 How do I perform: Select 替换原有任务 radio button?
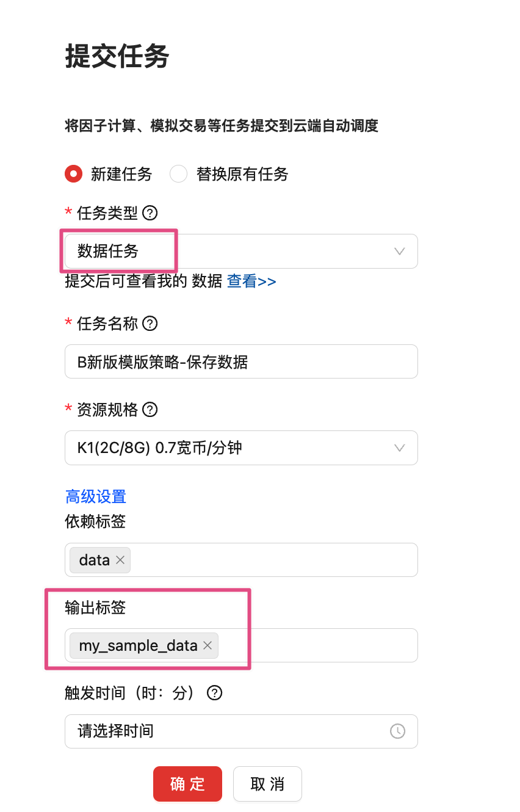[x=178, y=174]
